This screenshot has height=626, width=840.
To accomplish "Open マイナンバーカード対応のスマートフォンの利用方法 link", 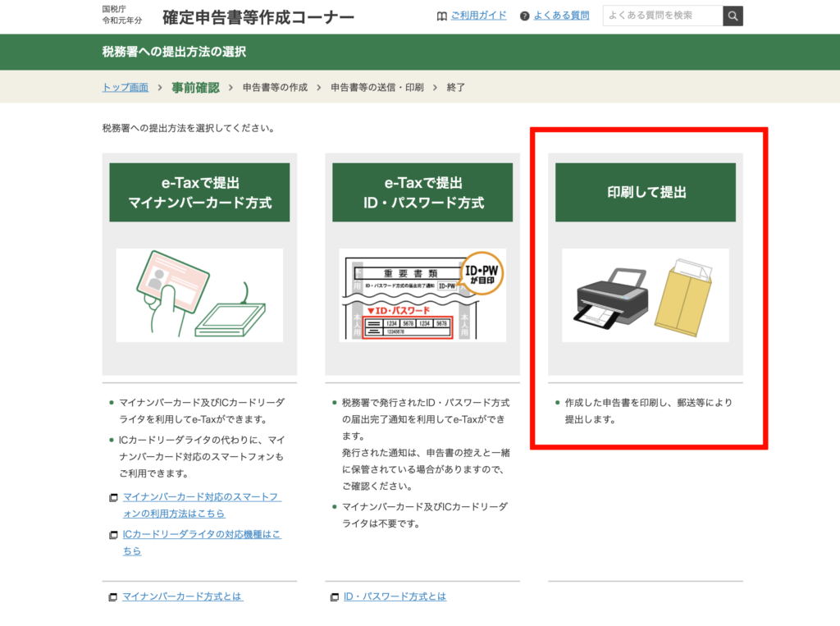I will tap(202, 505).
